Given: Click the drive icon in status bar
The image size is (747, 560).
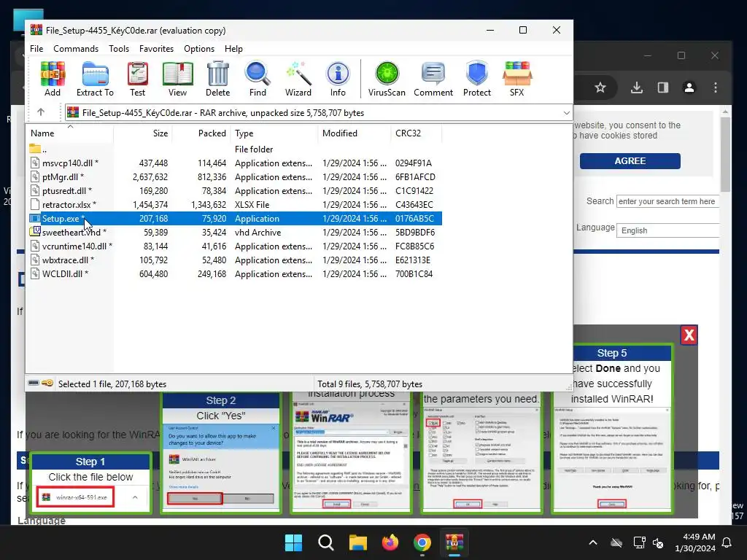Looking at the screenshot, I should coord(34,383).
